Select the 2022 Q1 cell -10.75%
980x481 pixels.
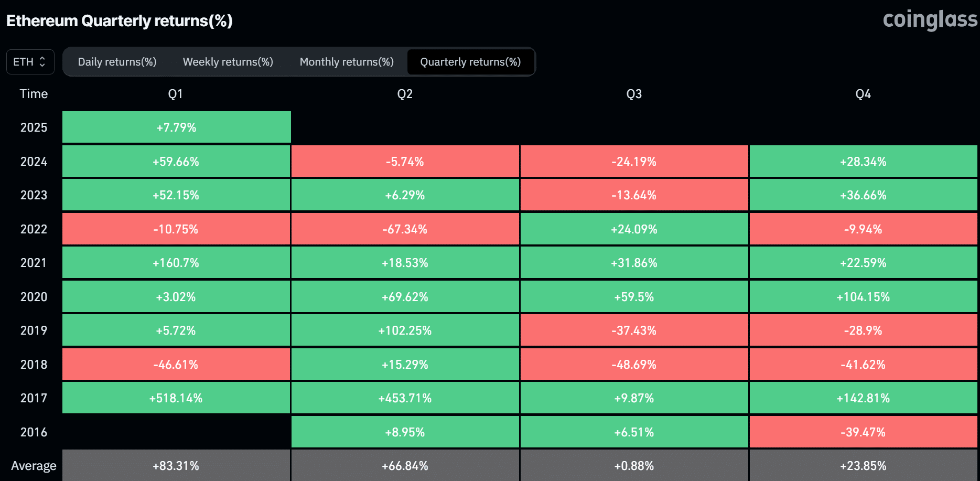point(176,229)
